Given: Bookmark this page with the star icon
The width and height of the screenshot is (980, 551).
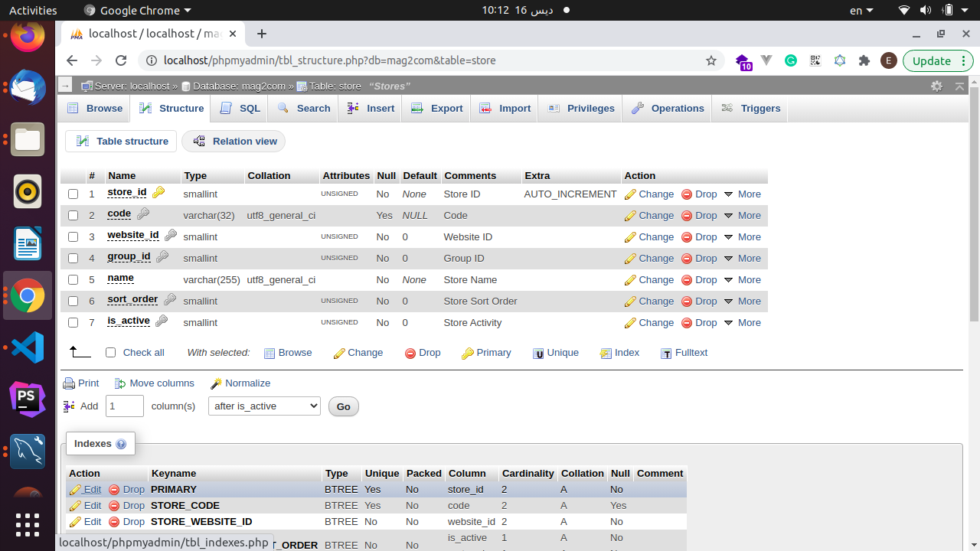Looking at the screenshot, I should point(711,60).
